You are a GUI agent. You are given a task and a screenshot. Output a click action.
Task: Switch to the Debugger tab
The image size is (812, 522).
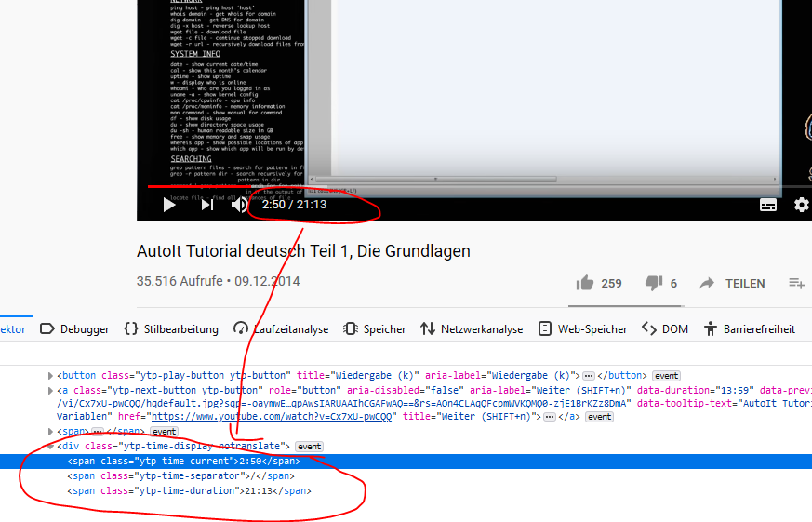74,328
